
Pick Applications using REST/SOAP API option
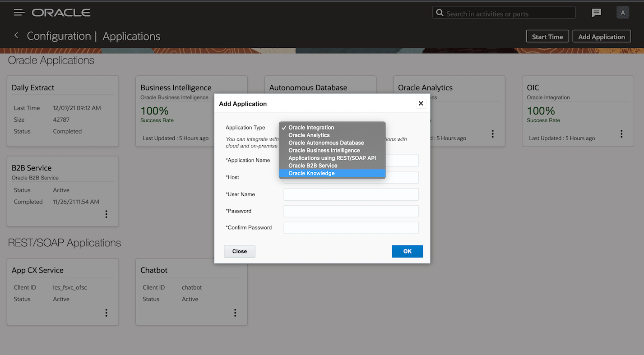coord(332,158)
